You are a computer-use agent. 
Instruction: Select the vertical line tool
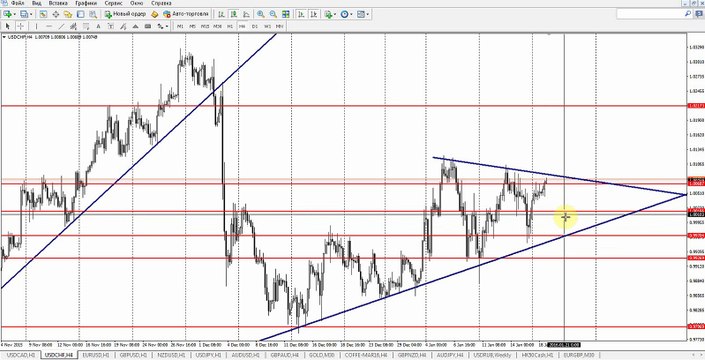[x=36, y=27]
